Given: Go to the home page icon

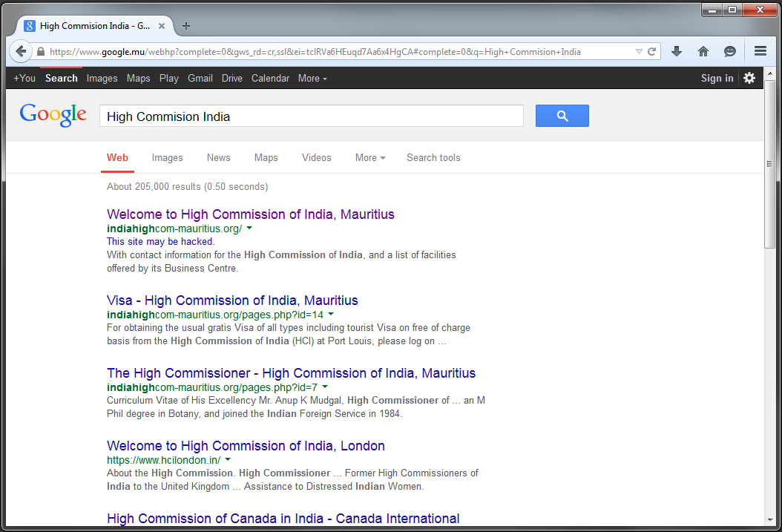Looking at the screenshot, I should click(x=703, y=51).
